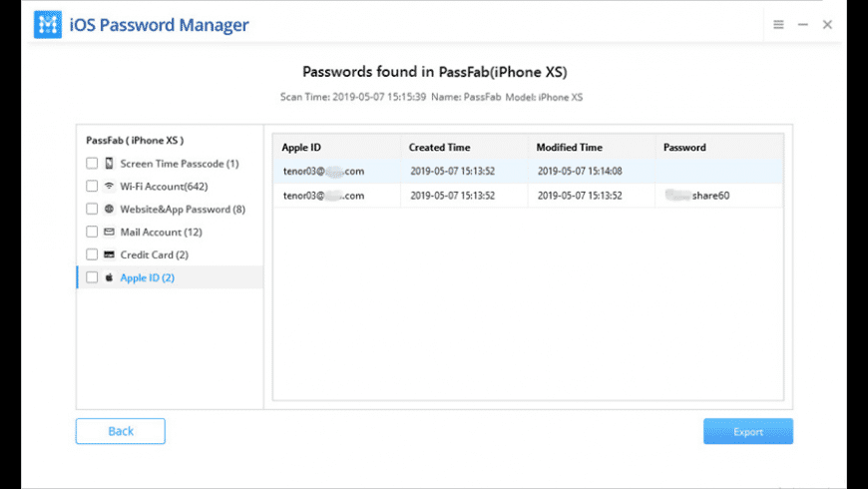Select the row with password ending share60
The image size is (868, 489).
coord(527,196)
